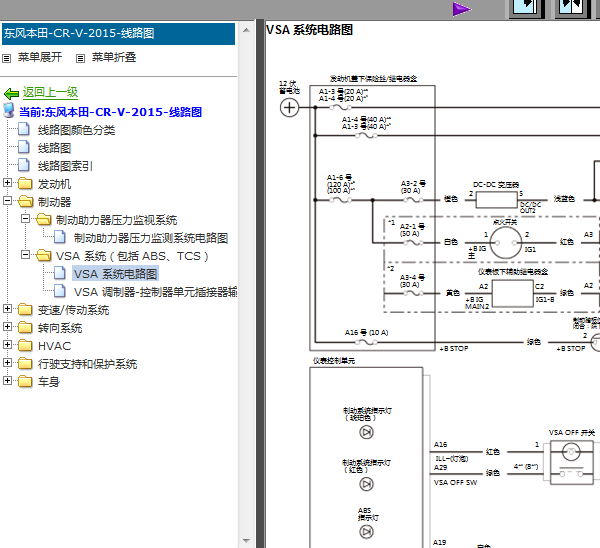The width and height of the screenshot is (600, 548).
Task: Click the sidebar scrollbar down arrow
Action: (x=246, y=541)
